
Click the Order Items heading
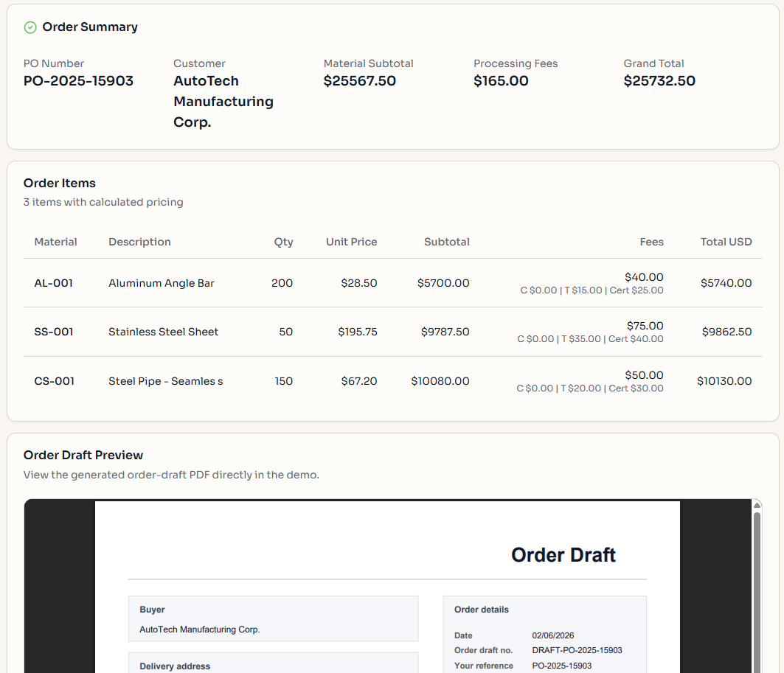60,184
